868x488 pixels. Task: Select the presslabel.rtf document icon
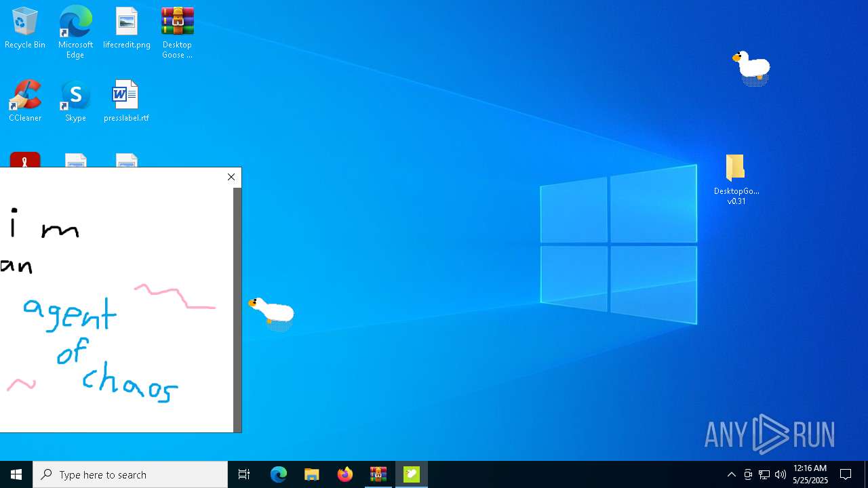pyautogui.click(x=126, y=101)
